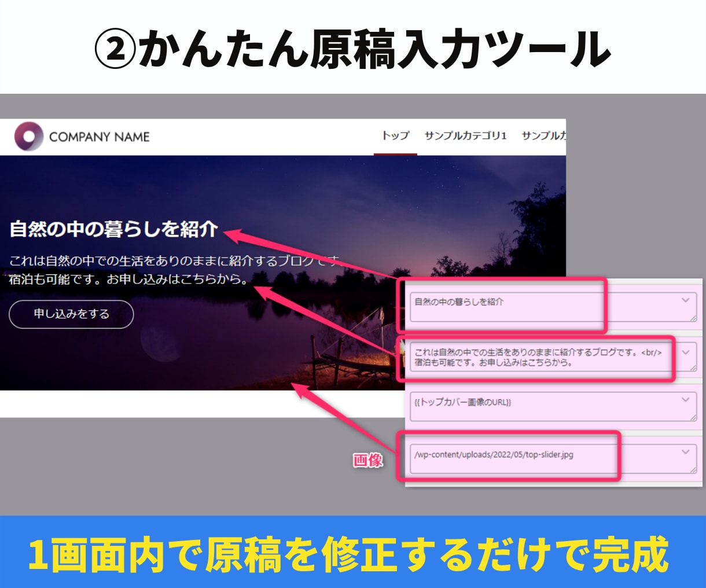Open the トップ navigation menu item
The image size is (706, 588).
pos(395,135)
